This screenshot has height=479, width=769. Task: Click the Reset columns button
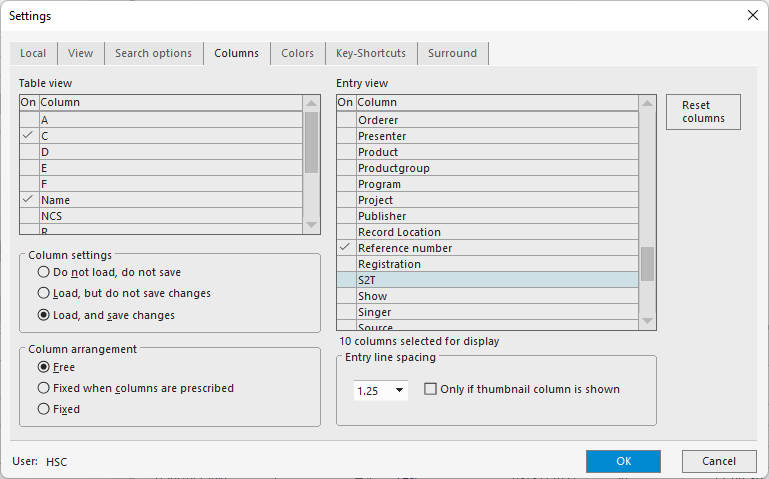pyautogui.click(x=703, y=112)
